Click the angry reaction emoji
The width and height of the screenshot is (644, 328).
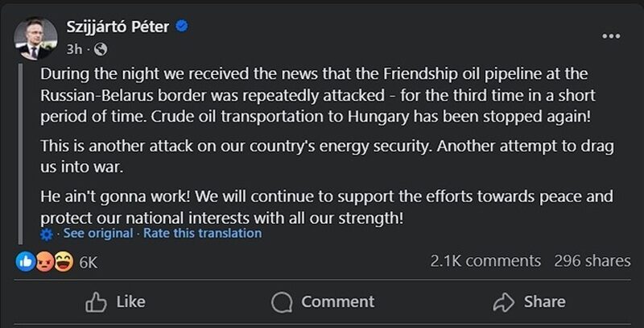[44, 261]
